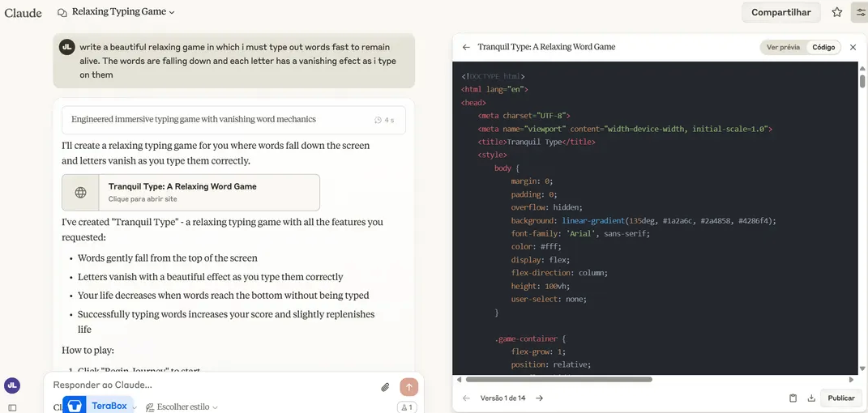
Task: Go to next version arrow
Action: click(540, 398)
